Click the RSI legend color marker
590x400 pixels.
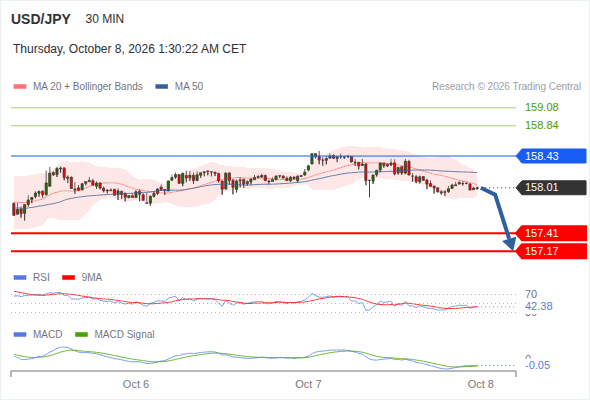coord(20,278)
